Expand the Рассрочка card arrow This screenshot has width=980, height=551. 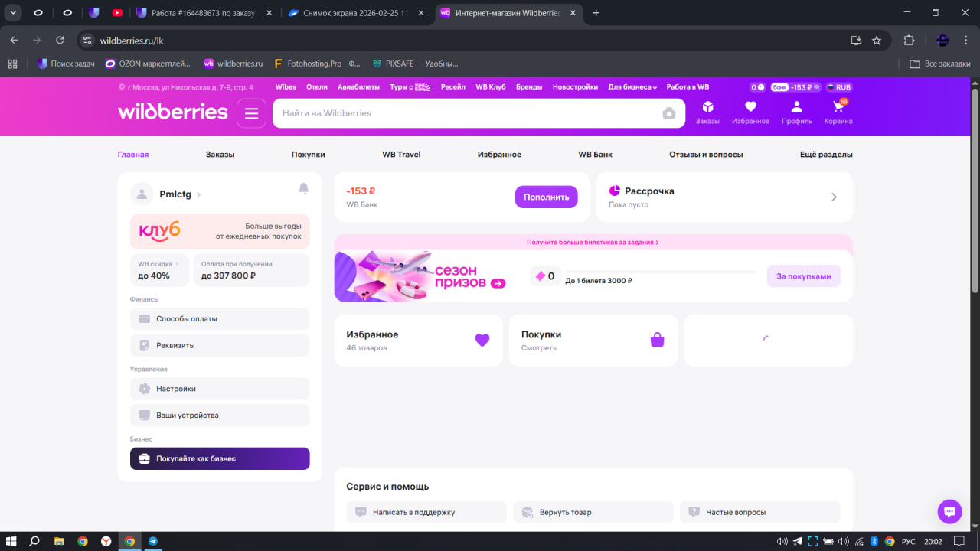pyautogui.click(x=834, y=197)
